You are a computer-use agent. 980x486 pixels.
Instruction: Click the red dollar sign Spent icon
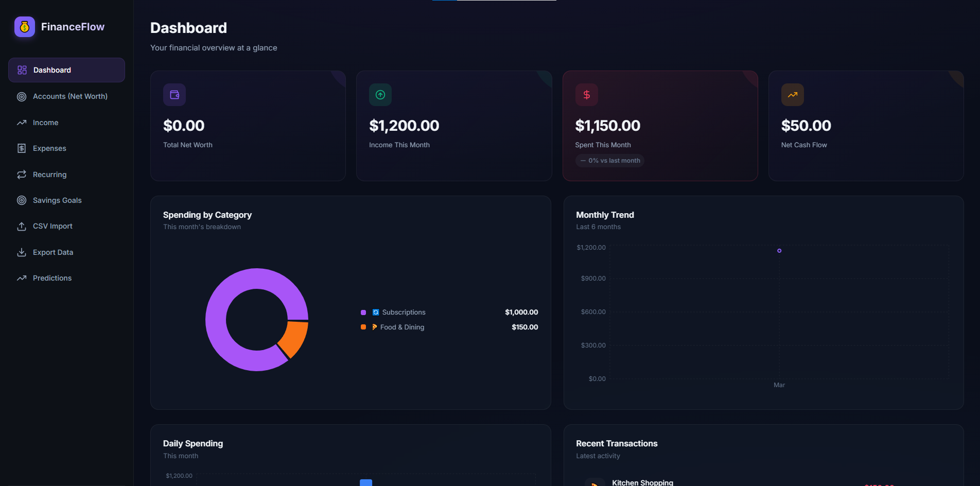tap(586, 95)
